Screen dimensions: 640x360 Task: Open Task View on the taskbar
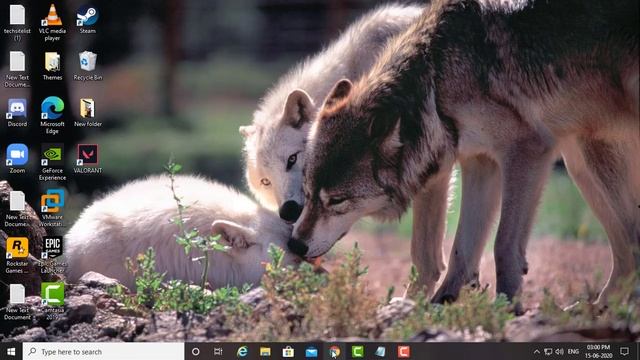click(x=218, y=351)
